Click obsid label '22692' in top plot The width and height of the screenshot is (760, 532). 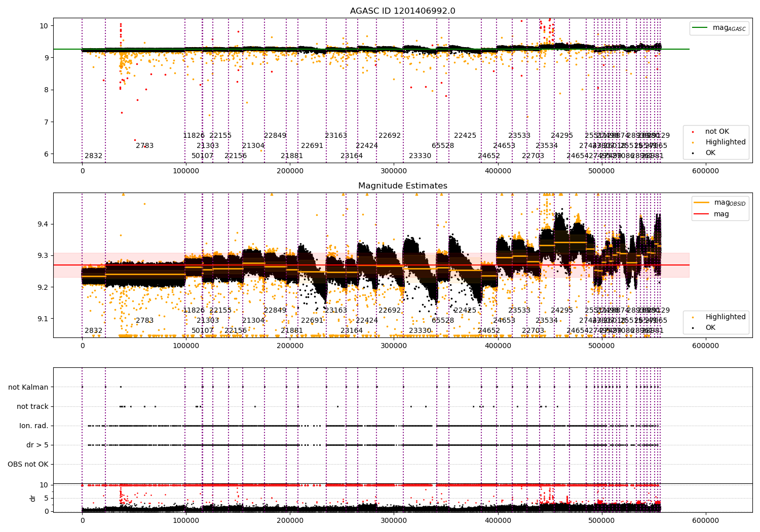pos(390,136)
